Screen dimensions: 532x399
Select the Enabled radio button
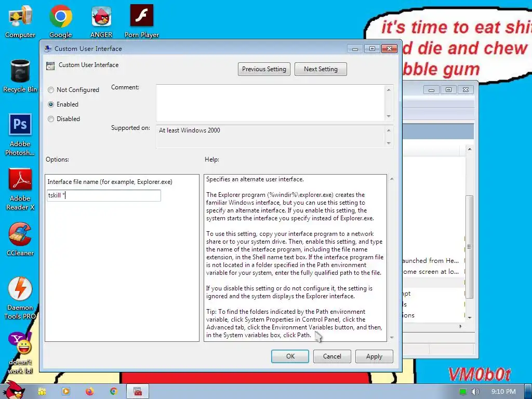tap(51, 104)
